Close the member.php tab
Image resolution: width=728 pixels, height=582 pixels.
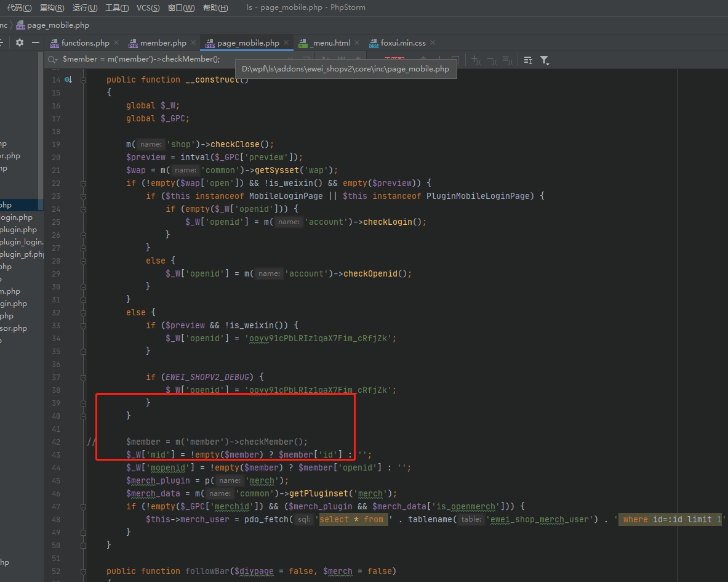pyautogui.click(x=193, y=42)
